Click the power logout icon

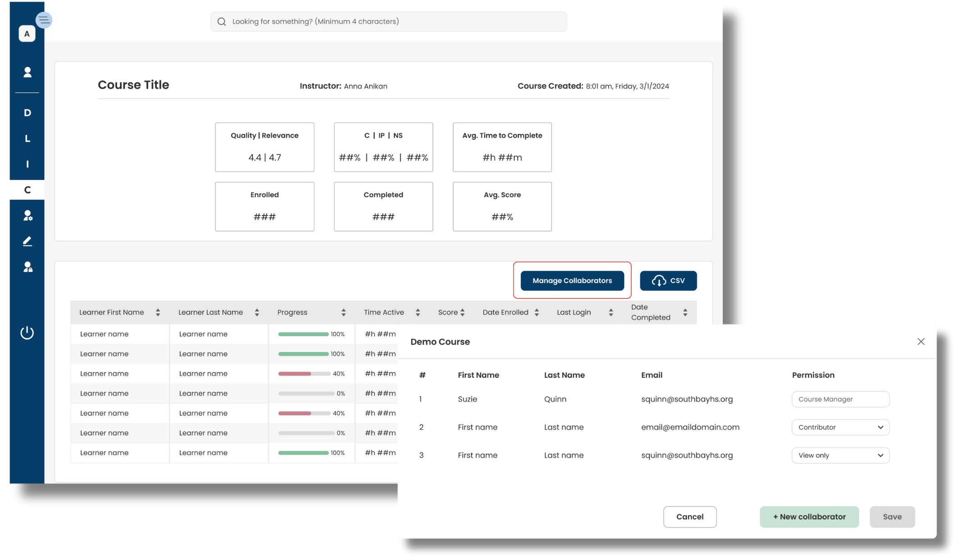pos(27,333)
